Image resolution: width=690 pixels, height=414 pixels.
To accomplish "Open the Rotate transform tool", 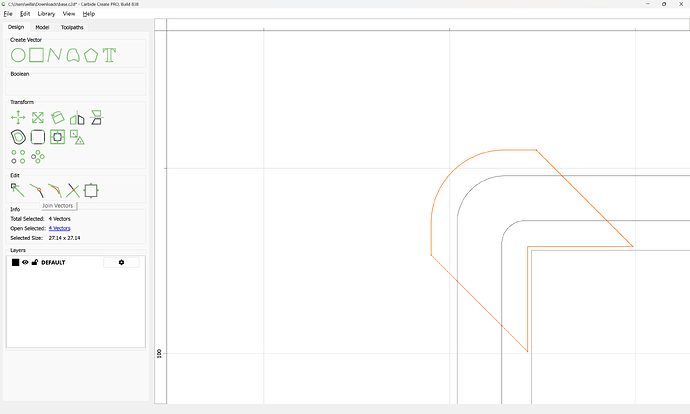I will point(59,118).
